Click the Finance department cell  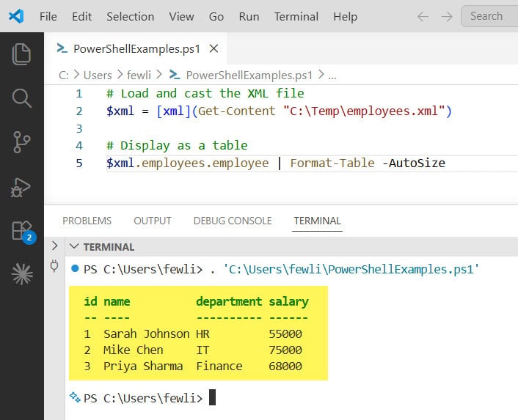tap(219, 366)
